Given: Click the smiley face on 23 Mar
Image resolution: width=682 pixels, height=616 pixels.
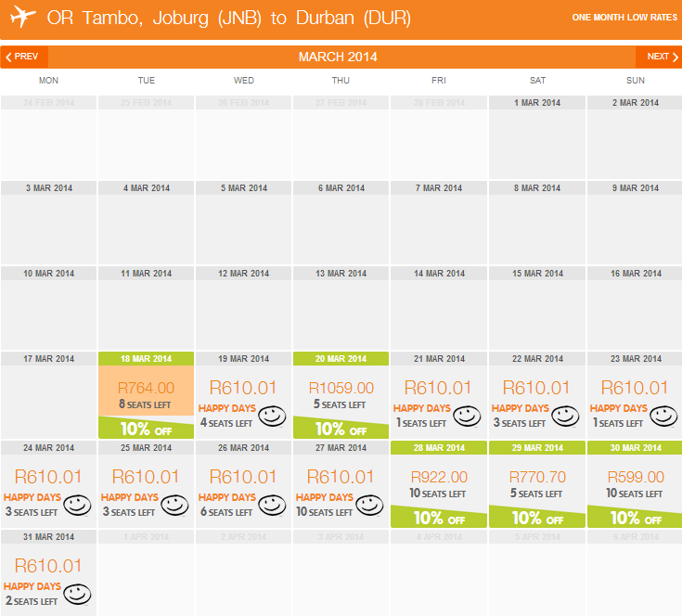Looking at the screenshot, I should coord(663,416).
